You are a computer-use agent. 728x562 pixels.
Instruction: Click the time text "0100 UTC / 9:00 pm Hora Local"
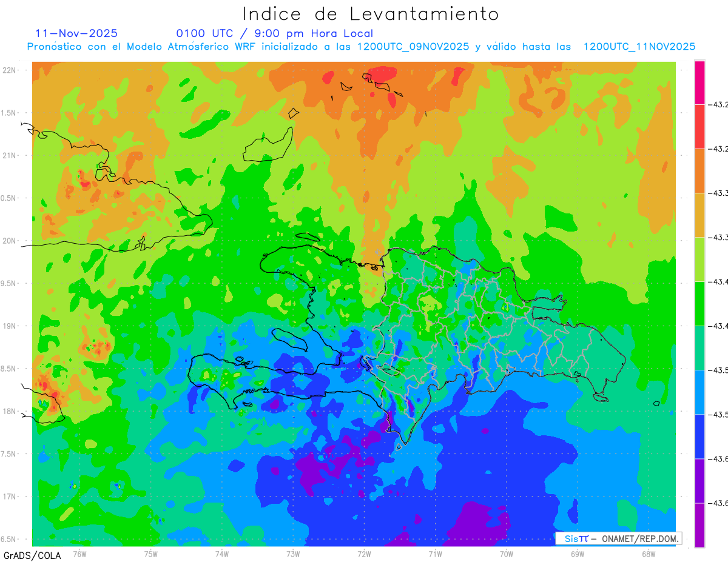point(275,33)
